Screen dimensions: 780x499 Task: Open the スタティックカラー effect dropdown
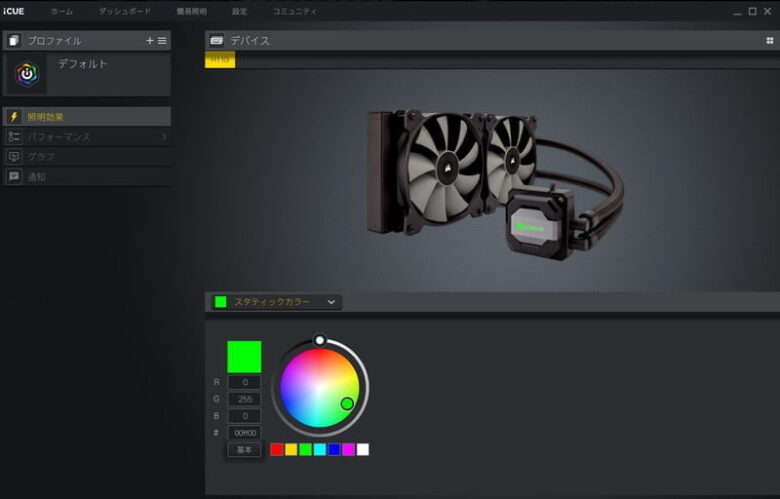tap(277, 302)
